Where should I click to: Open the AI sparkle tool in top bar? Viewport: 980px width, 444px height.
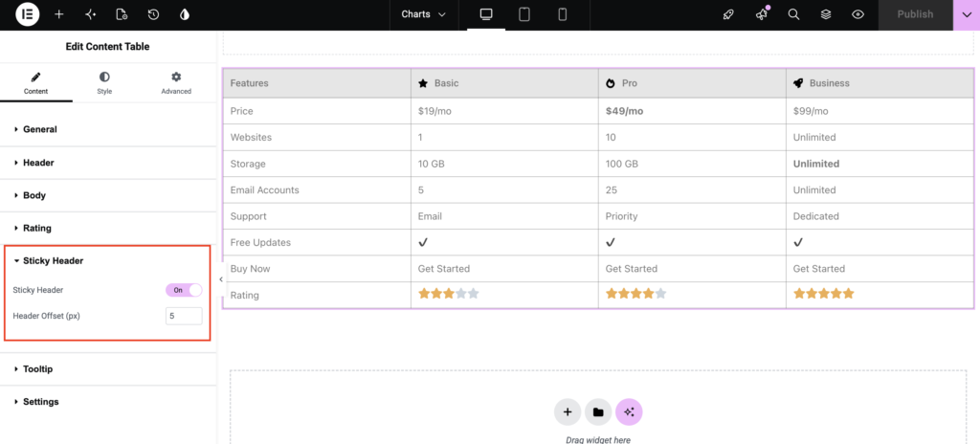[x=91, y=14]
